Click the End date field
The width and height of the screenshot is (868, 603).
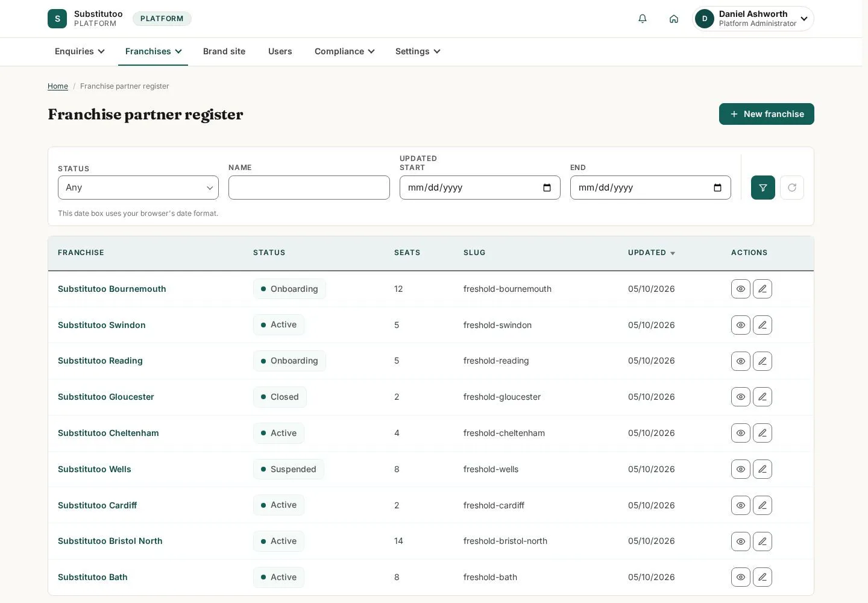pyautogui.click(x=650, y=188)
